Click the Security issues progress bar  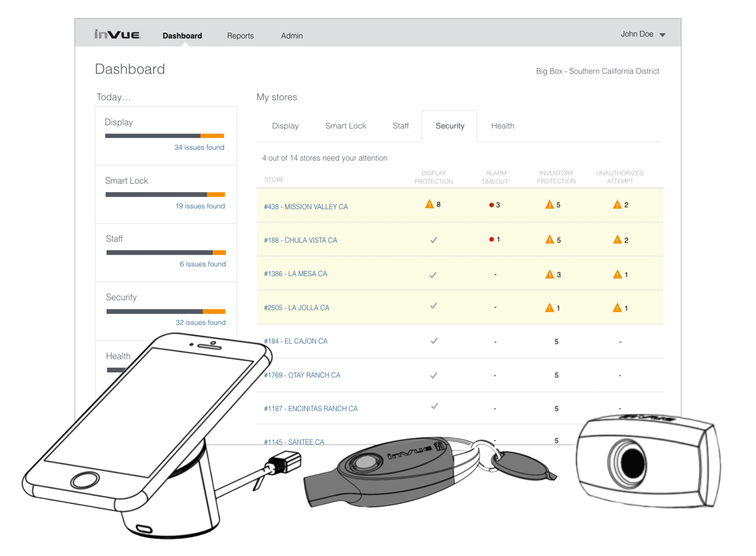click(166, 312)
